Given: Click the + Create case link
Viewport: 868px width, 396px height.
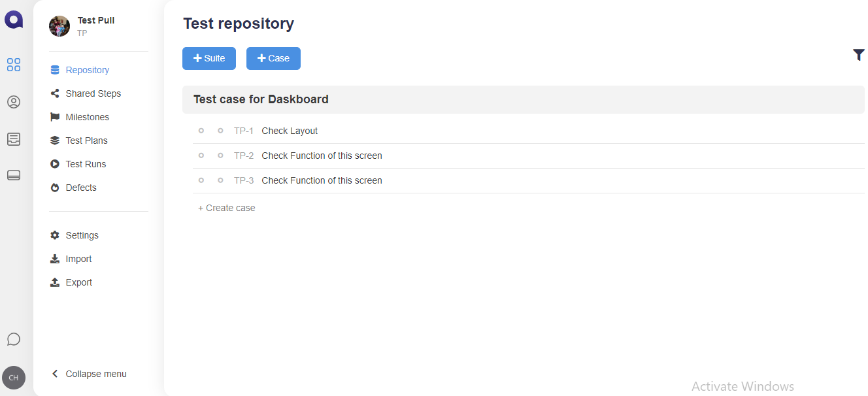Looking at the screenshot, I should pyautogui.click(x=227, y=208).
